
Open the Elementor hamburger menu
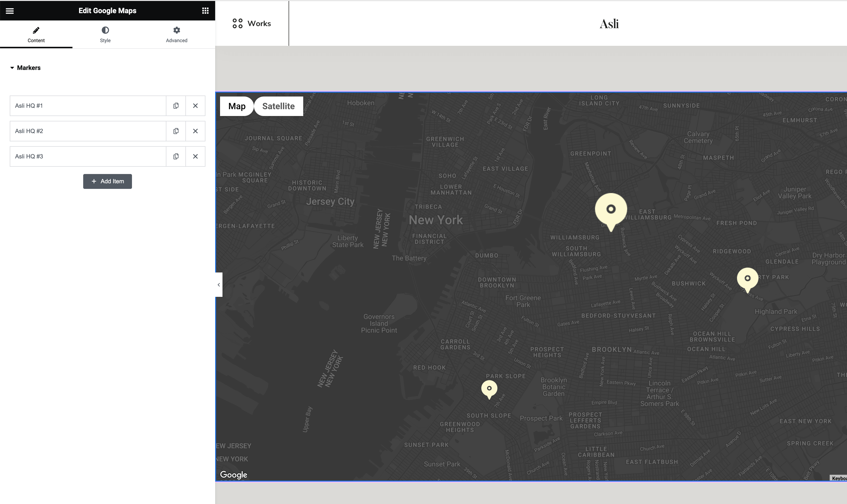click(x=10, y=11)
